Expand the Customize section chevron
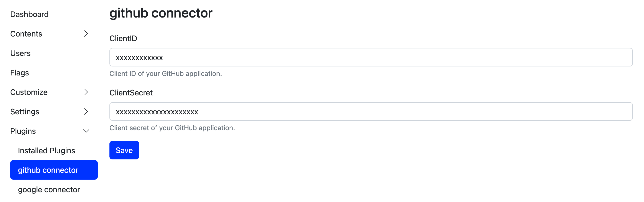The image size is (644, 202). coord(86,92)
